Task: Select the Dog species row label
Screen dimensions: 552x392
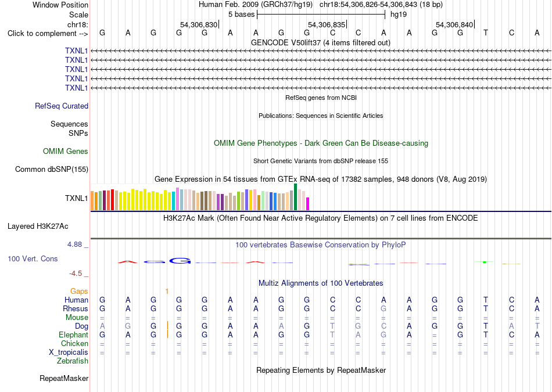Action: [82, 326]
